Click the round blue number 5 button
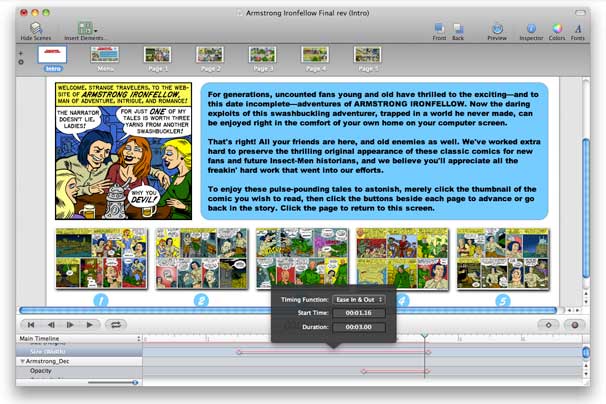 503,300
